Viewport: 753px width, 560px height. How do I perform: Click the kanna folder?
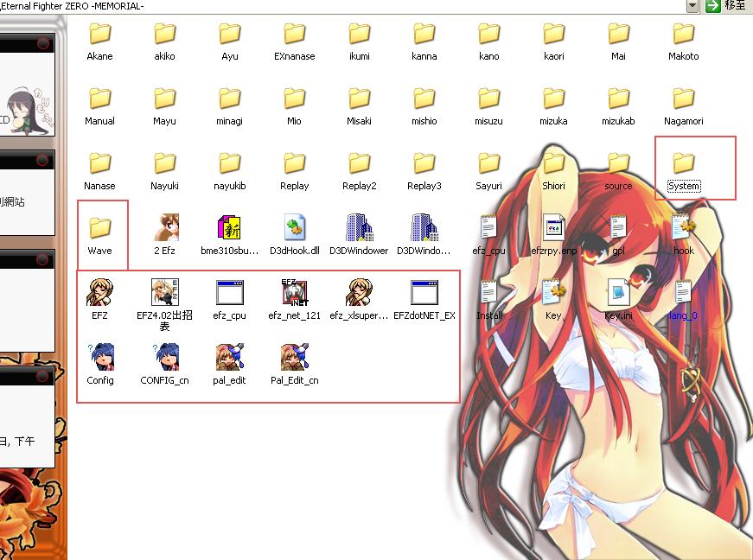(x=424, y=34)
